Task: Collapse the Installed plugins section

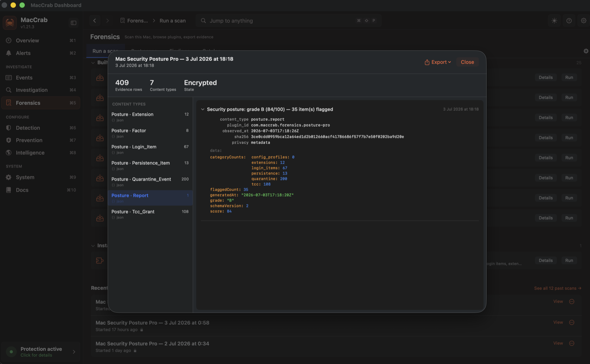Action: point(93,246)
